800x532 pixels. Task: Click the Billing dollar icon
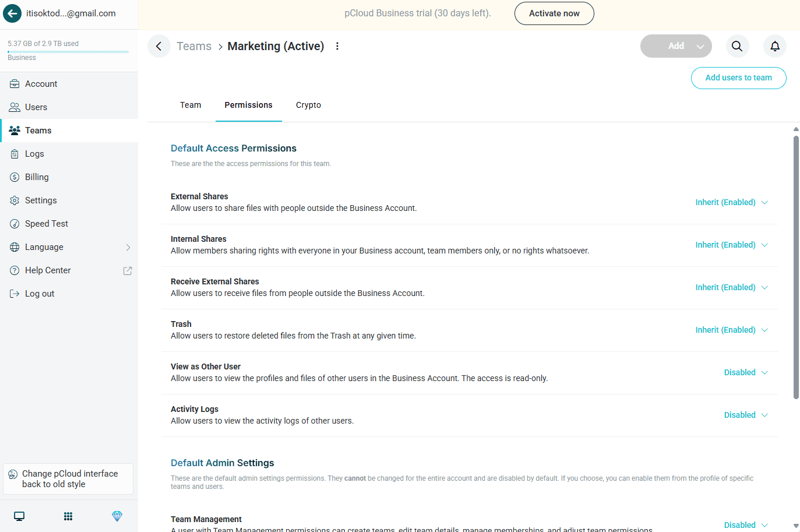(x=15, y=177)
